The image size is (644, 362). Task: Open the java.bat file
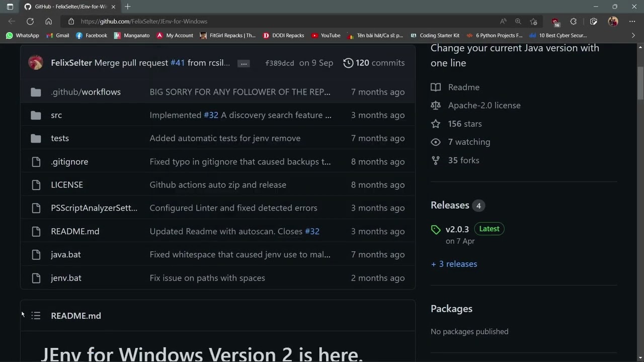(66, 254)
